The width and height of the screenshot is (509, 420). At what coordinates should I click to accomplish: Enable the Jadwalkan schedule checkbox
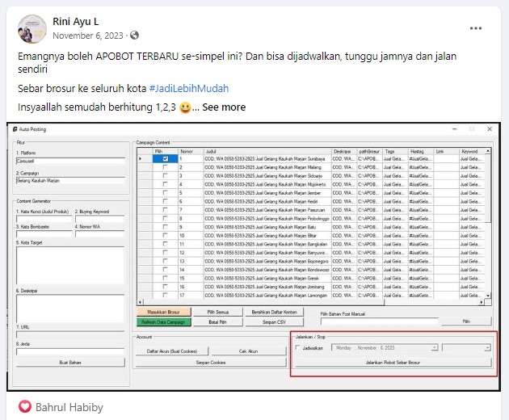(x=297, y=347)
